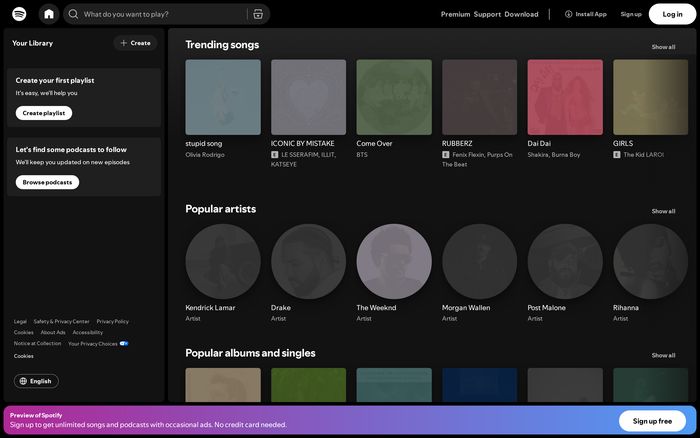
Task: Open Drake artist picture
Action: (308, 261)
